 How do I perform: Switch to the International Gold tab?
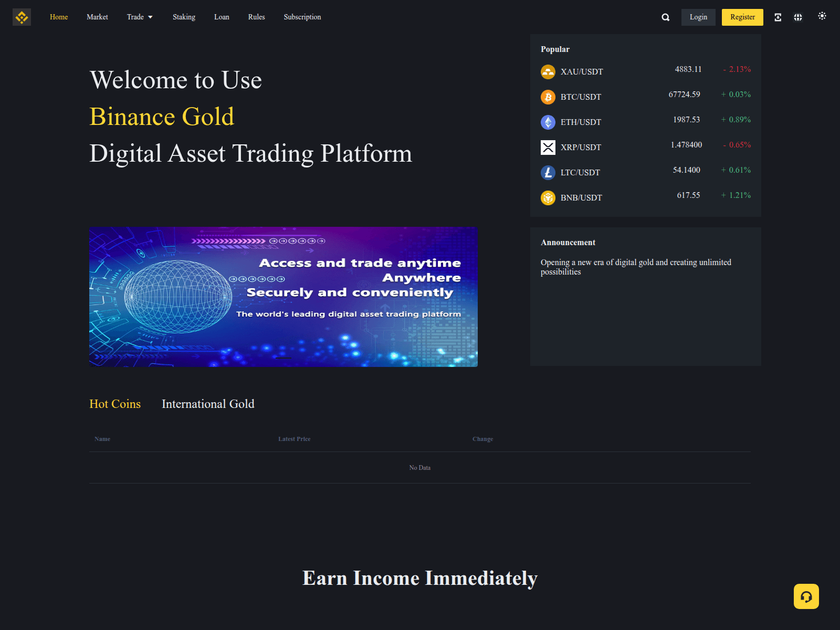coord(208,404)
